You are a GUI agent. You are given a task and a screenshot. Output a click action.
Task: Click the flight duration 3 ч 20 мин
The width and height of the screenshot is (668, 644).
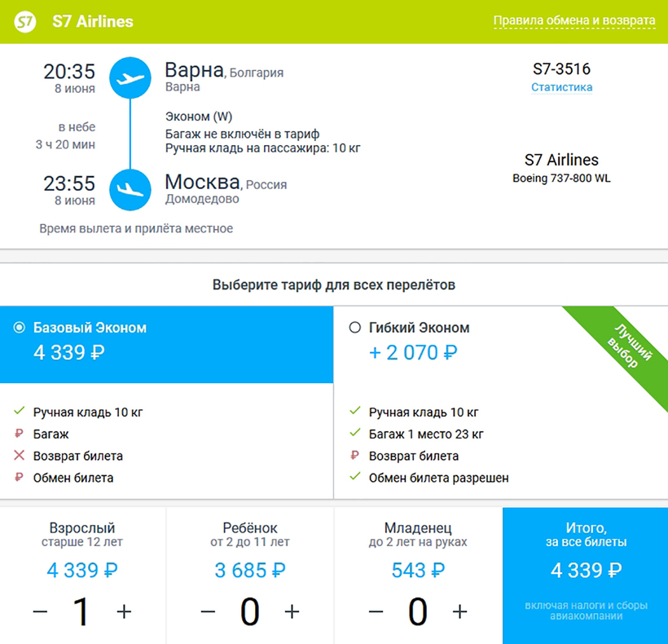[x=65, y=144]
